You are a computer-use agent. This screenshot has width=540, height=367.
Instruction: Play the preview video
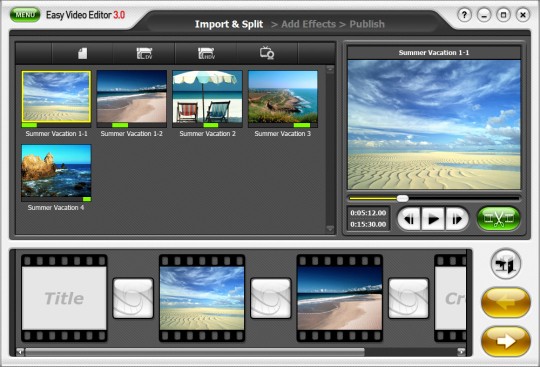pyautogui.click(x=433, y=219)
